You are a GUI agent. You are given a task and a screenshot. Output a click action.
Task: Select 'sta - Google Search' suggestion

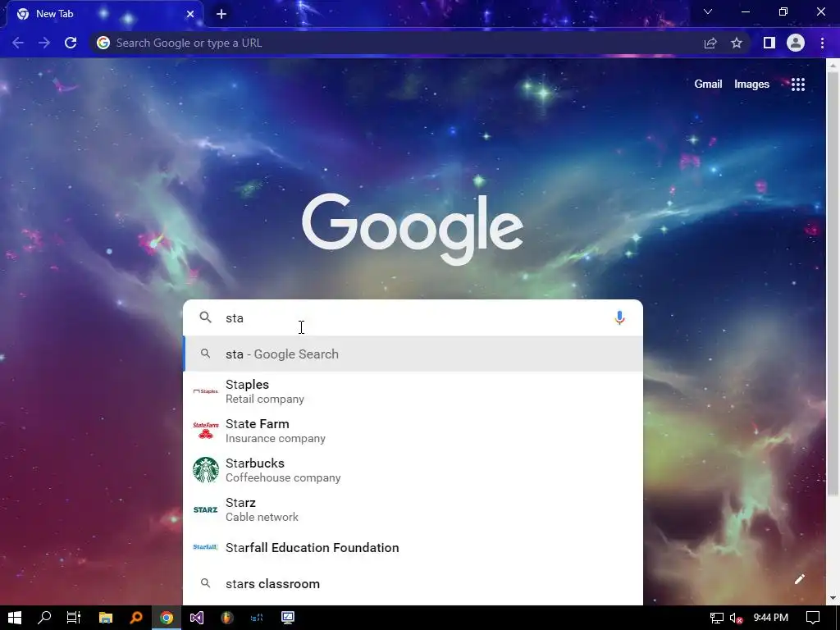click(x=413, y=354)
